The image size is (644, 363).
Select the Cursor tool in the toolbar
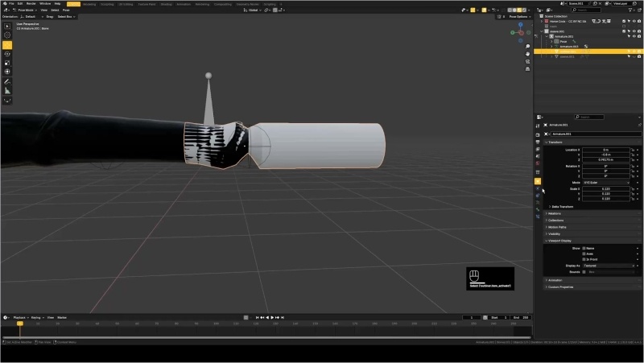[7, 35]
